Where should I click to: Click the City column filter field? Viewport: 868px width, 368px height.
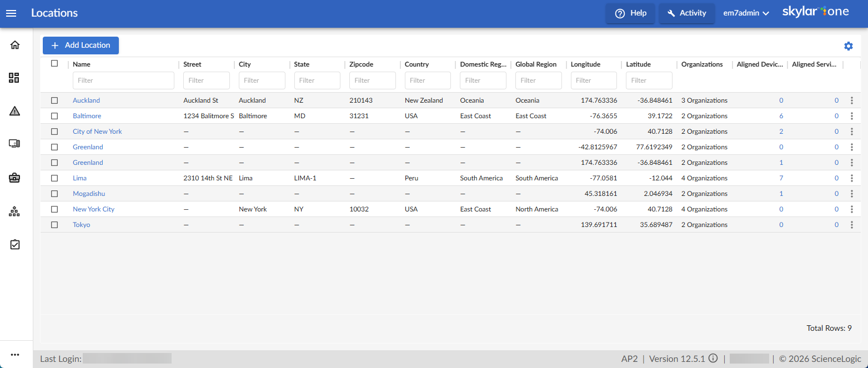tap(262, 80)
